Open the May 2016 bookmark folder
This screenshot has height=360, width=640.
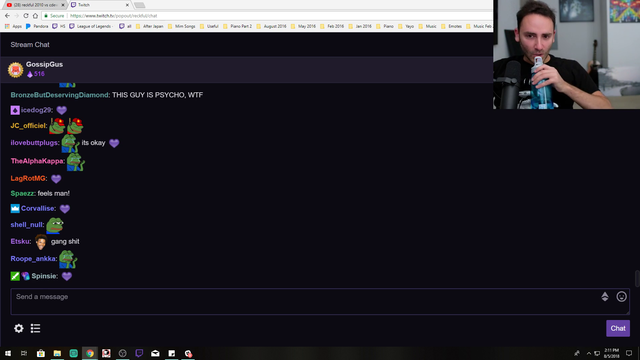303,26
